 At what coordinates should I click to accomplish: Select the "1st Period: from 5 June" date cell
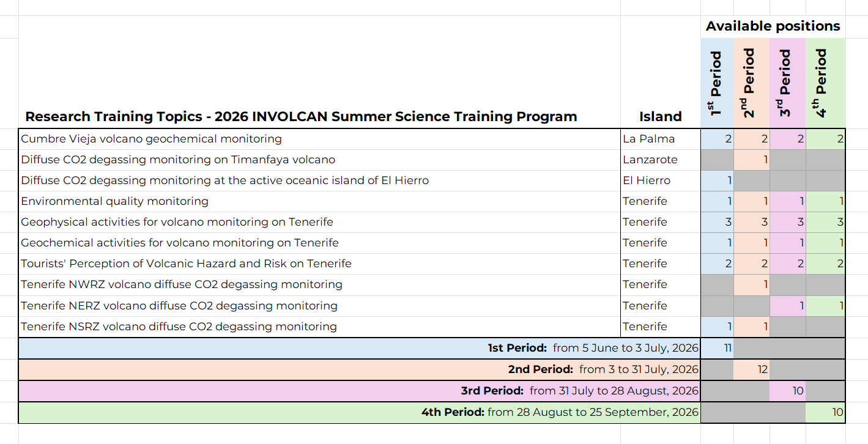tap(592, 349)
